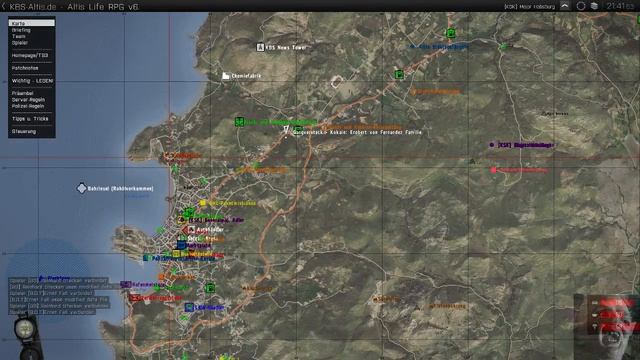Viewport: 640px width, 360px height.
Task: Click the circle icon in top bar
Action: coord(580,6)
